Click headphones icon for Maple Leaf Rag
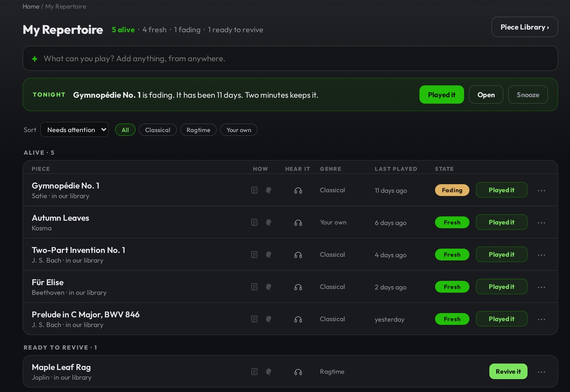The width and height of the screenshot is (570, 392). (x=298, y=371)
